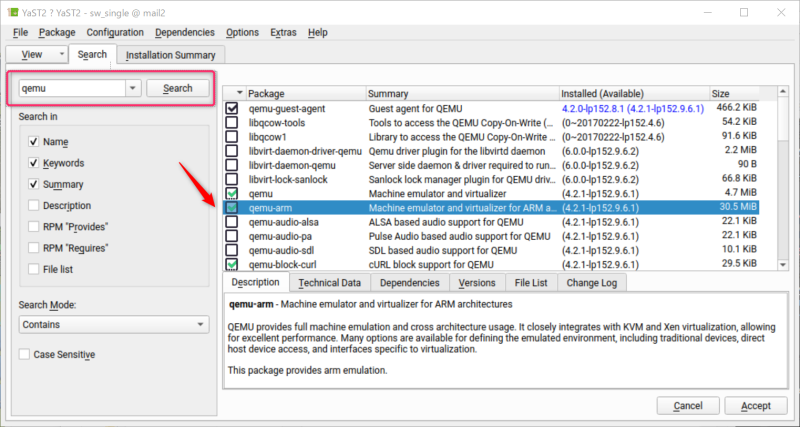The height and width of the screenshot is (427, 800).
Task: Open the Options menu
Action: pyautogui.click(x=242, y=32)
